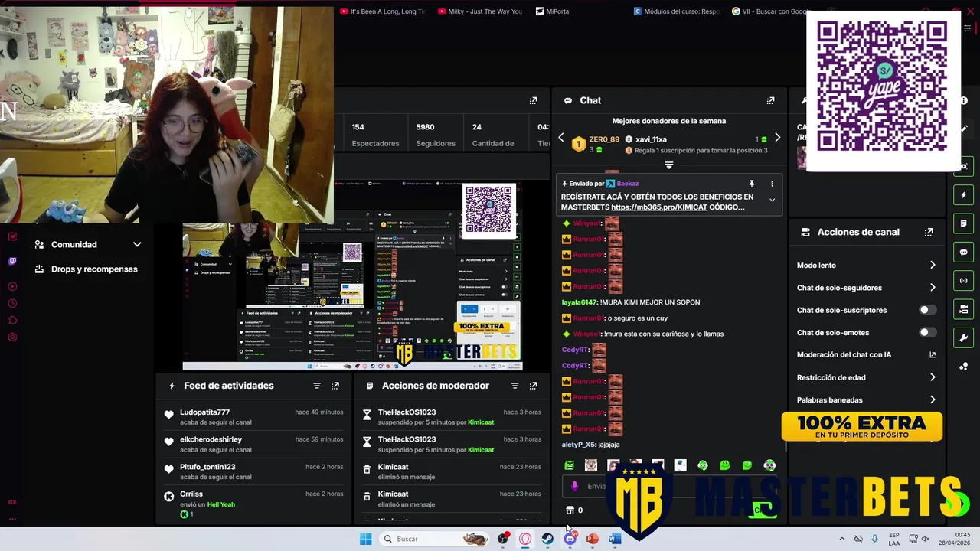Unpin the pinned chat message
This screenshot has height=551, width=980.
coord(751,184)
